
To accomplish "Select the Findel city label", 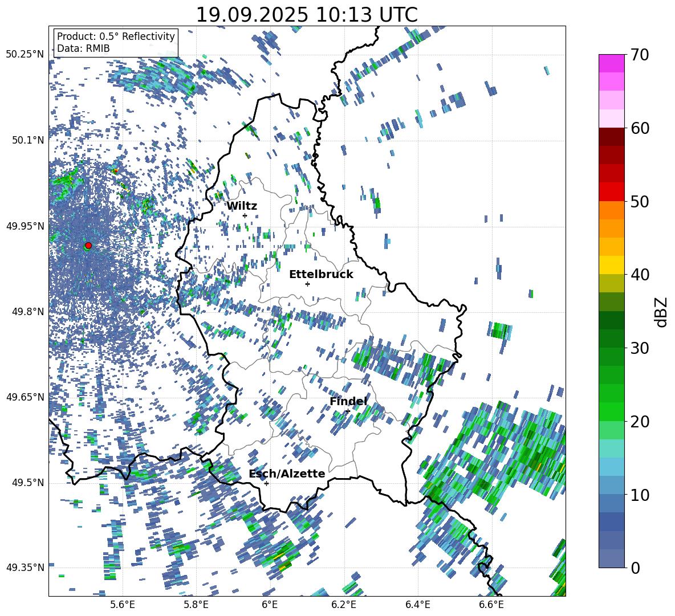I will 348,401.
